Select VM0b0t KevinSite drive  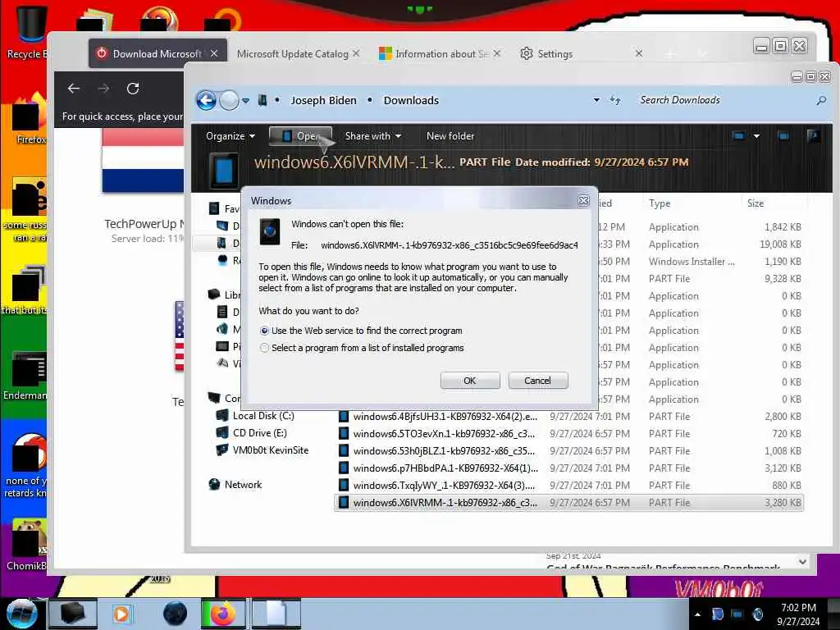[x=271, y=450]
